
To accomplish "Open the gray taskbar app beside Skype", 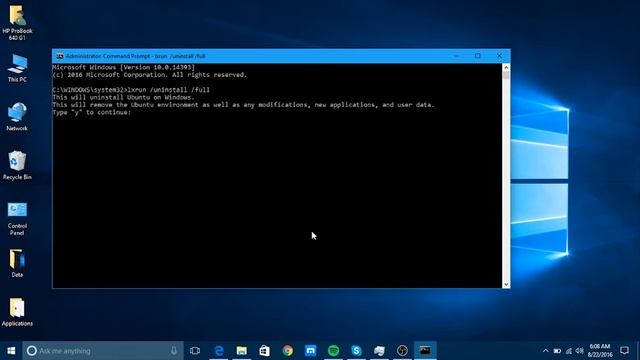I will (379, 351).
